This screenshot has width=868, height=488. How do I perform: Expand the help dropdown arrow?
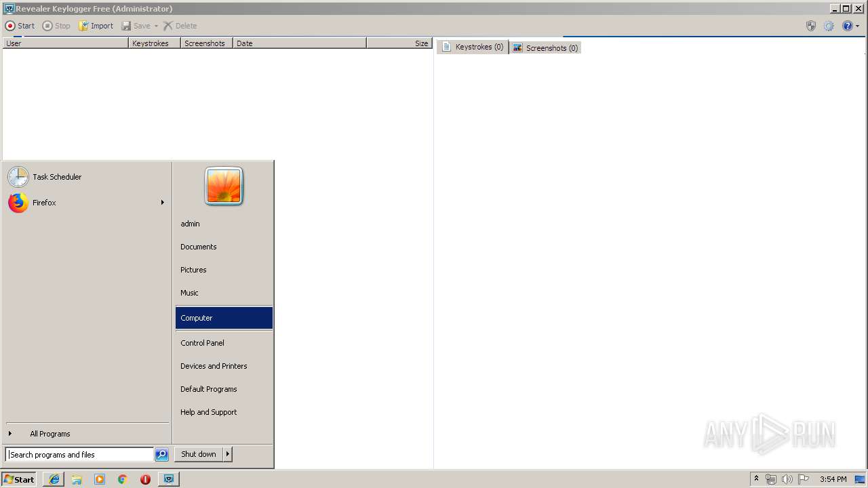[857, 26]
